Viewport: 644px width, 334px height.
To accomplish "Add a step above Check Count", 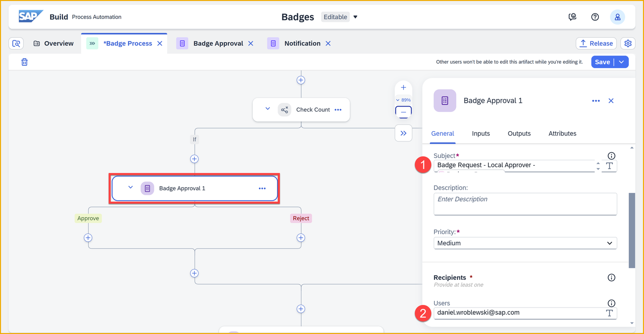I will (301, 80).
